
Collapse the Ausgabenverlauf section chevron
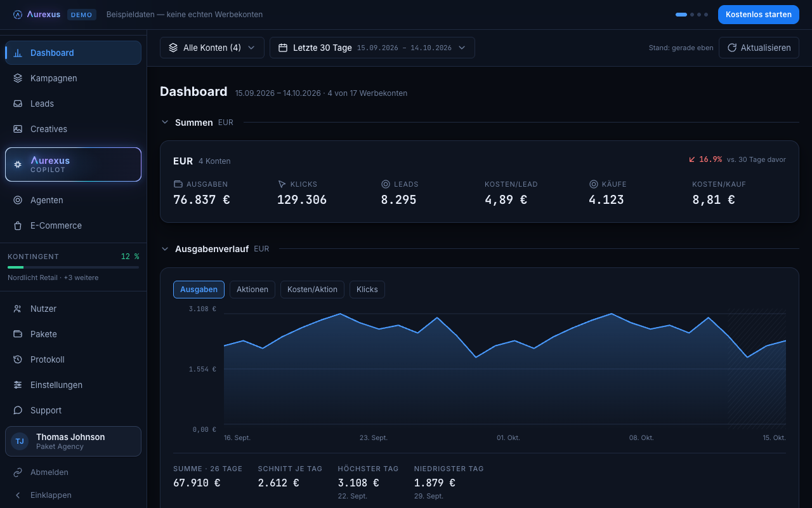pos(165,249)
